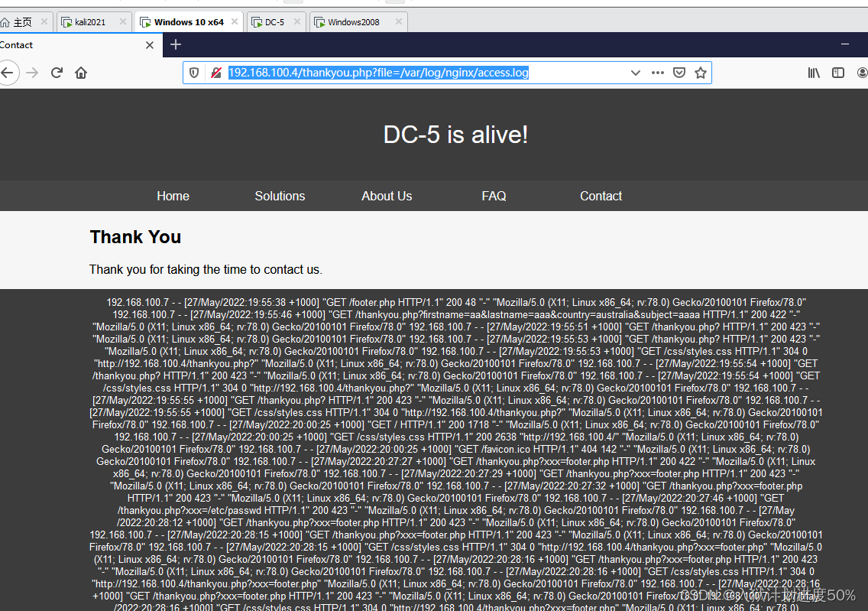Open the browser home page
The image size is (868, 611).
click(x=81, y=73)
